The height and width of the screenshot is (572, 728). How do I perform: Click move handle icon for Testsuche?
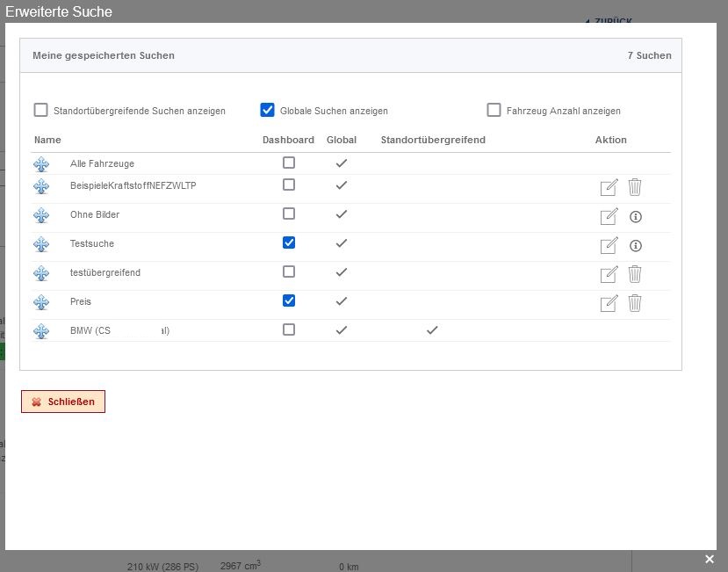coord(41,244)
